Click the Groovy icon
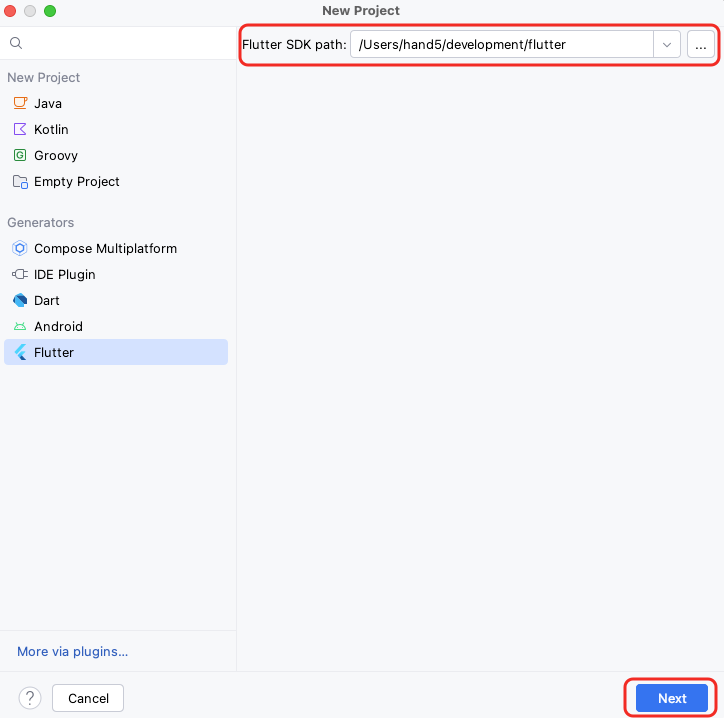Viewport: 724px width, 718px height. point(20,155)
